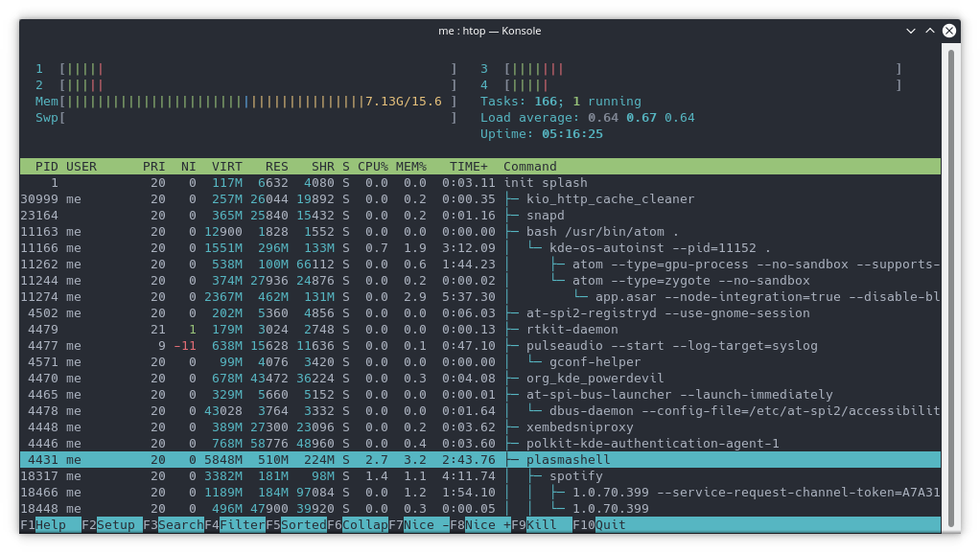Select process row with PID 18448
This screenshot has width=980, height=553.
[x=480, y=508]
